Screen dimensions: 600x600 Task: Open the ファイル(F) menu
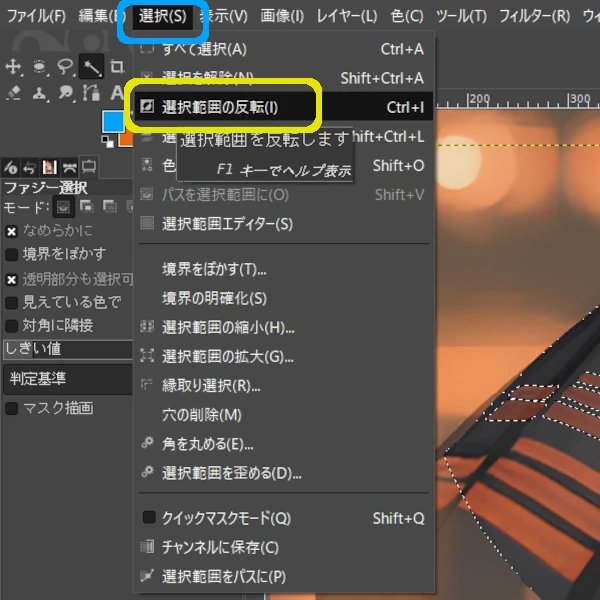click(36, 16)
